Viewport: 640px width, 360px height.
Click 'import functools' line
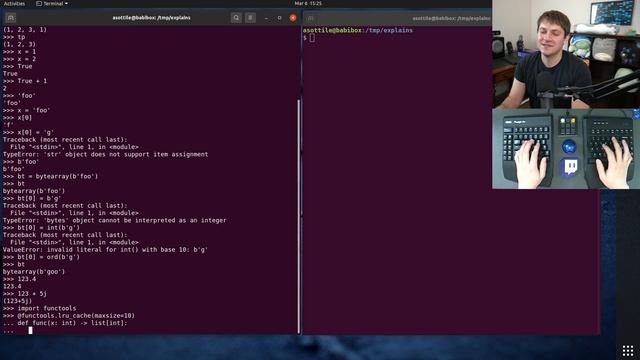click(x=39, y=308)
